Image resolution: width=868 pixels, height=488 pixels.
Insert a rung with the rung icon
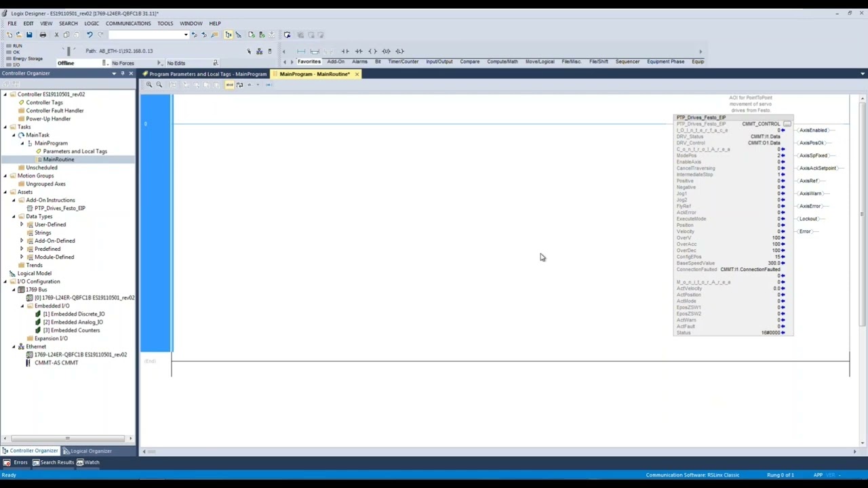tap(301, 52)
